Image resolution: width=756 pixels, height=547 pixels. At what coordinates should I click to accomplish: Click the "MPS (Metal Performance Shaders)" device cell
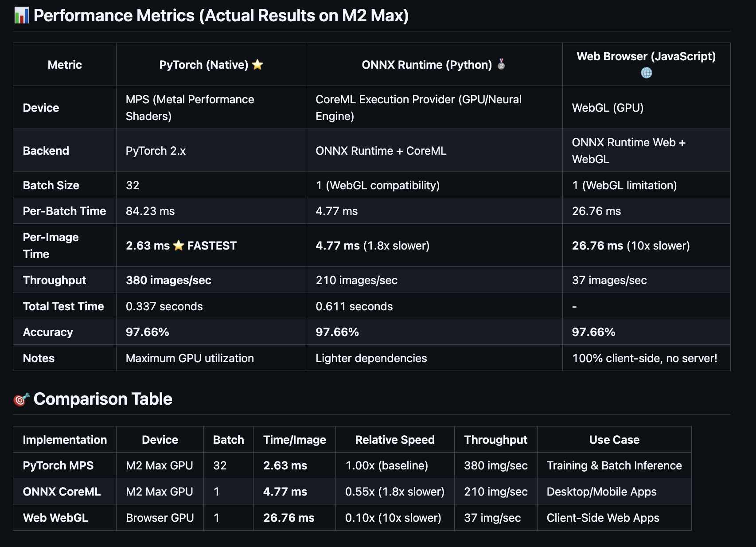[x=190, y=108]
